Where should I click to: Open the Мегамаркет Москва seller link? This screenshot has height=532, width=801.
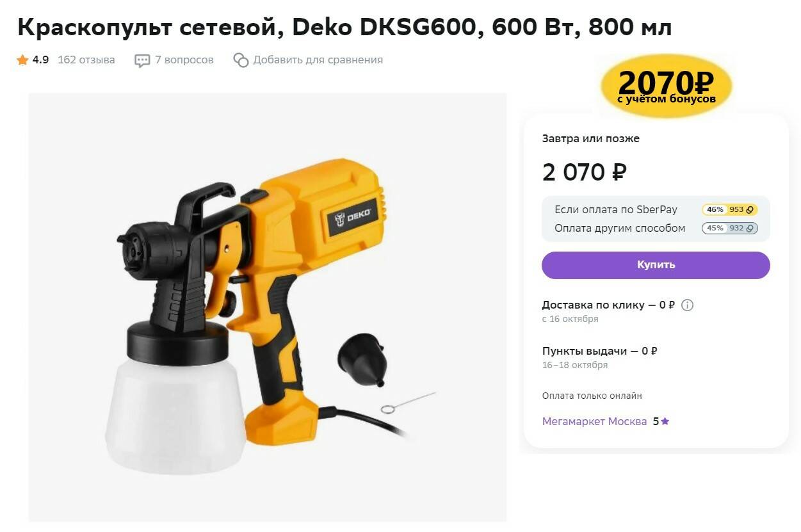[594, 421]
